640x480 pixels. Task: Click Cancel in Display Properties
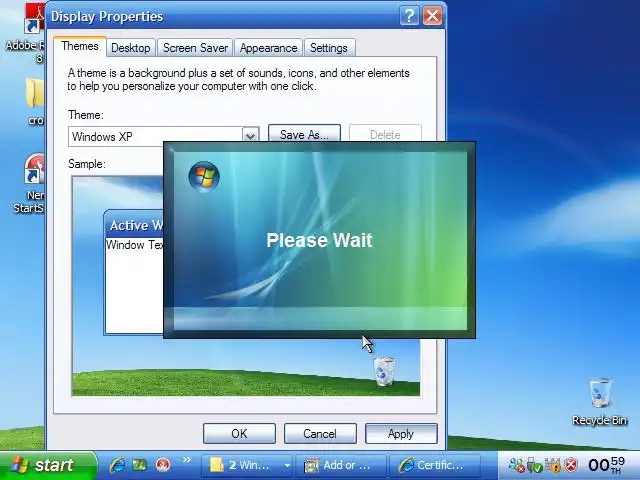pyautogui.click(x=320, y=433)
